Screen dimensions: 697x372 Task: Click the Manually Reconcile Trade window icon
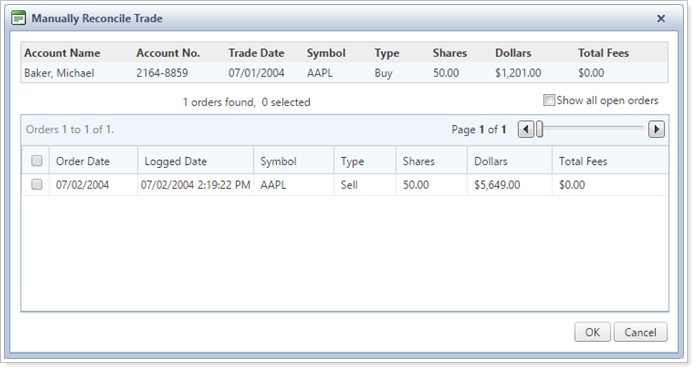pos(18,18)
